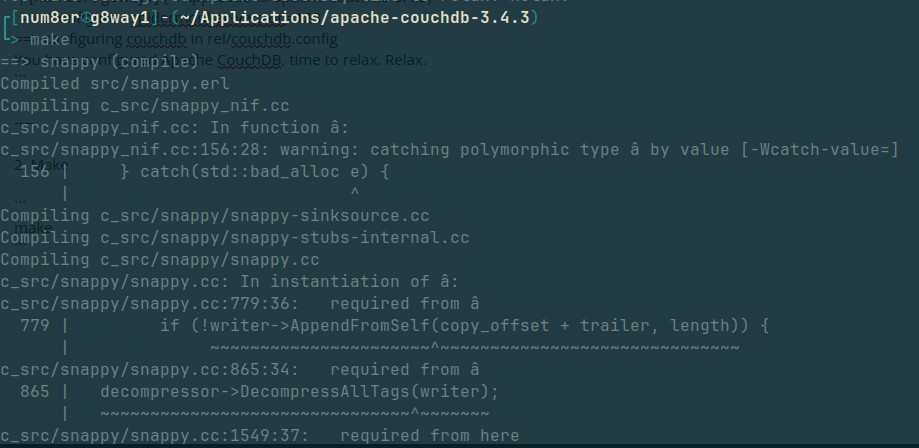Click the 'Compiling c_src/snappy/snappy-stubs-internal.cc' line

(235, 238)
